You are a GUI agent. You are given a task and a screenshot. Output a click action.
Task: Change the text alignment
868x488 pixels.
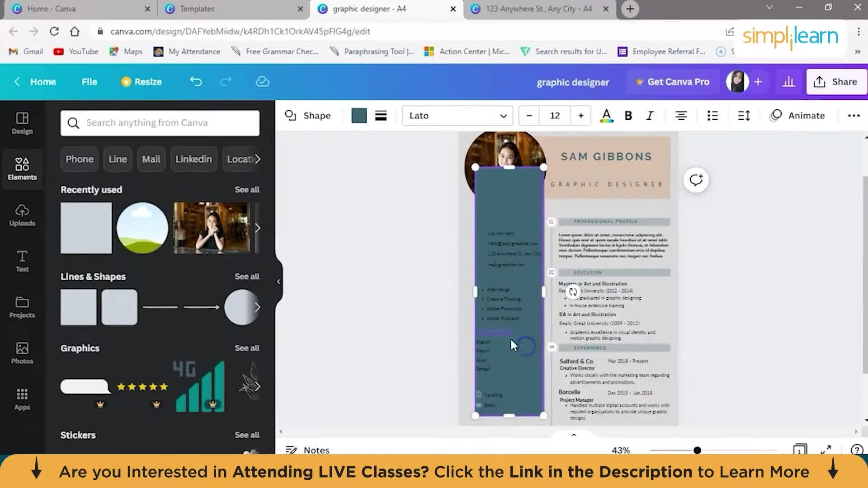click(x=681, y=116)
